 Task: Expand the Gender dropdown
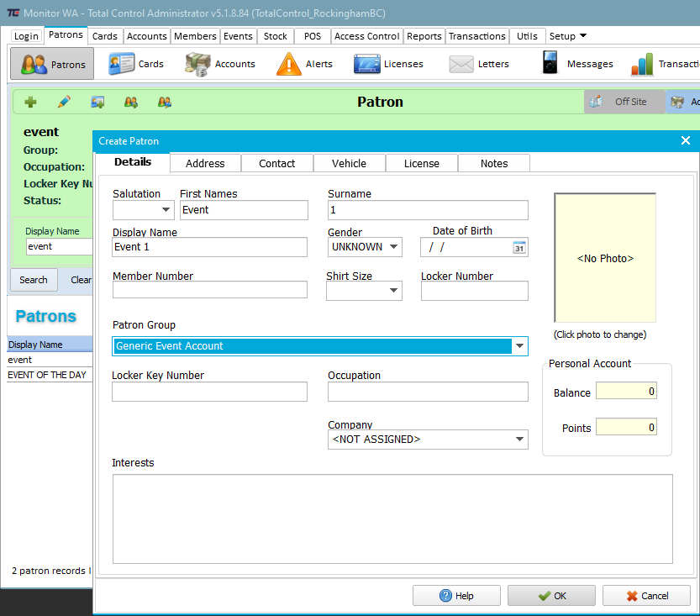click(393, 247)
